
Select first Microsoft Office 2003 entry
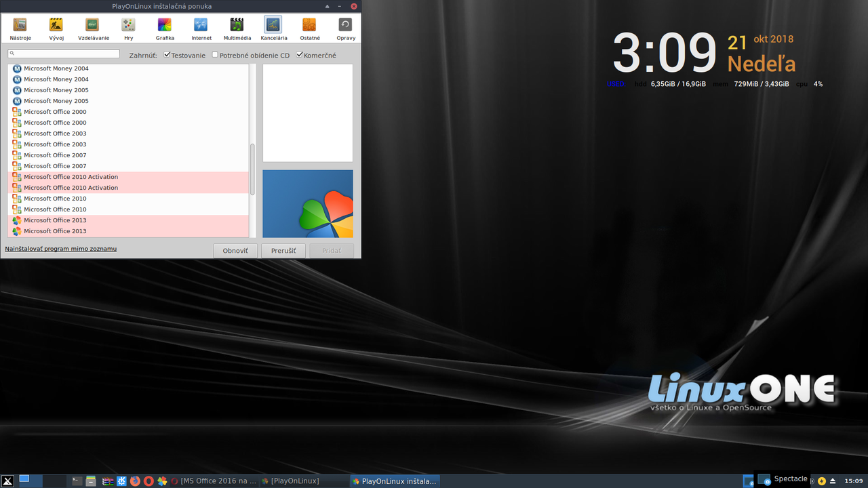tap(129, 134)
